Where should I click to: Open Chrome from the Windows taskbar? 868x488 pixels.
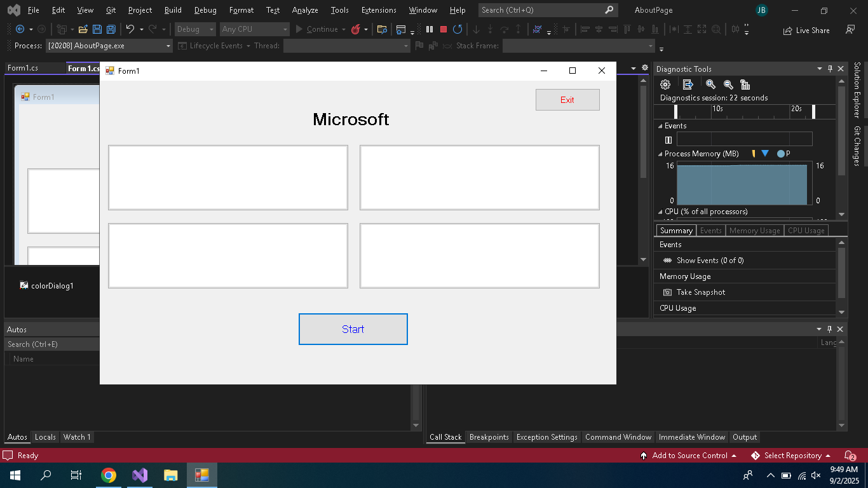click(109, 475)
